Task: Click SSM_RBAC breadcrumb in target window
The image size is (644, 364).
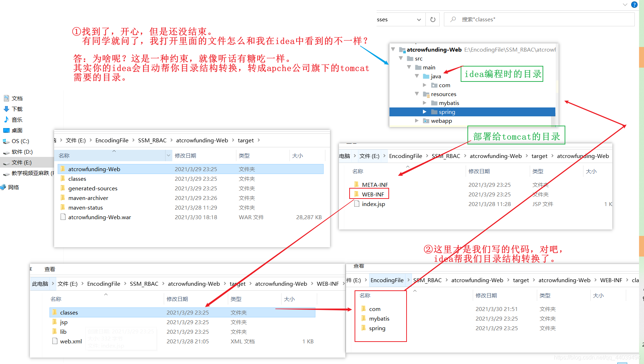Action: (152, 140)
